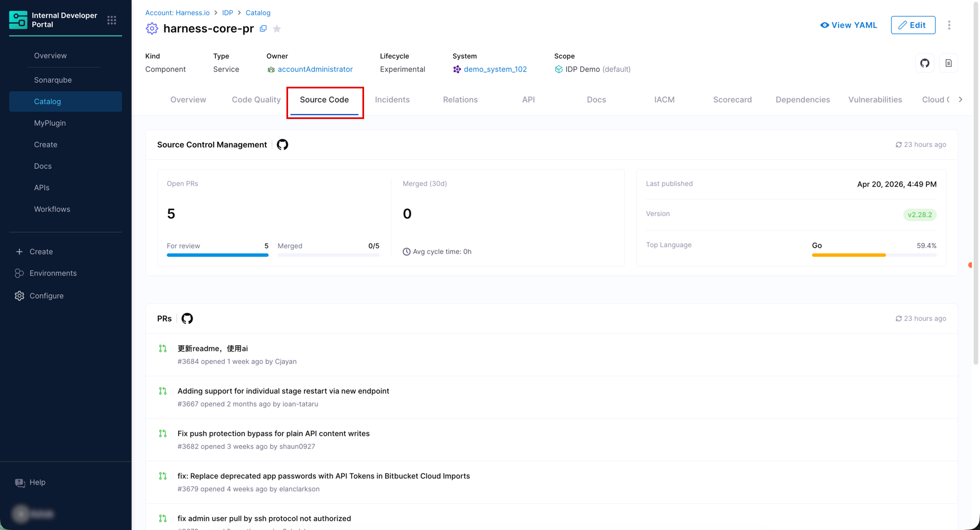Open PR Fix push protection bypass
980x530 pixels.
coord(273,434)
